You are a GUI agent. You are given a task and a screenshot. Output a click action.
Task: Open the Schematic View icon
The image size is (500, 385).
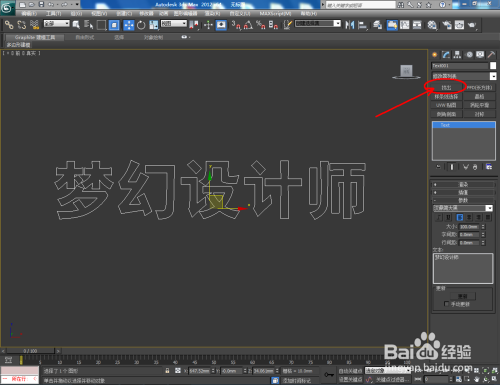point(417,25)
